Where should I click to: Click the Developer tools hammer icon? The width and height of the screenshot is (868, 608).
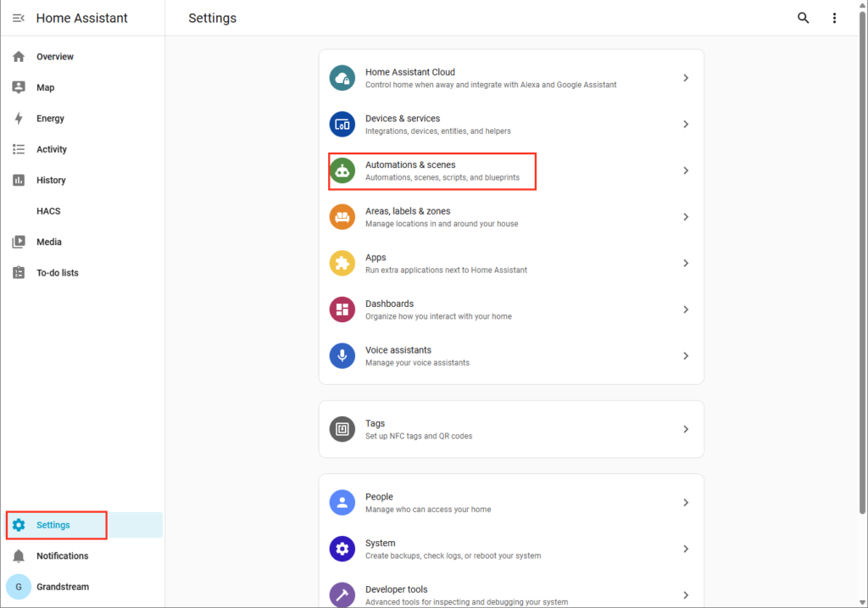342,594
